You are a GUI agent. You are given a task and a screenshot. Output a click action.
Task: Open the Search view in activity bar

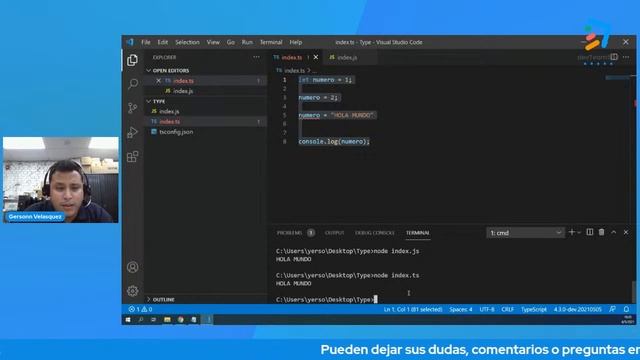(133, 84)
